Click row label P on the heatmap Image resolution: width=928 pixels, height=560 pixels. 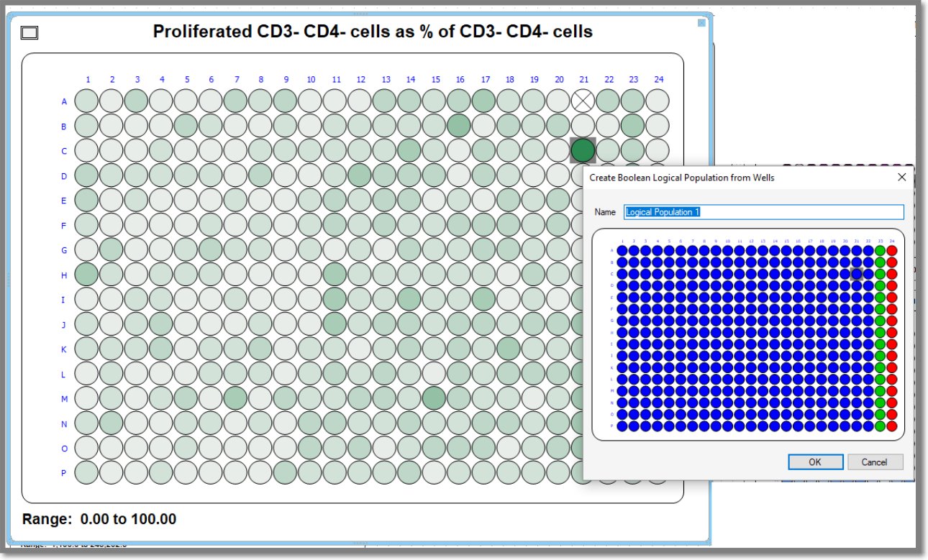click(x=64, y=474)
